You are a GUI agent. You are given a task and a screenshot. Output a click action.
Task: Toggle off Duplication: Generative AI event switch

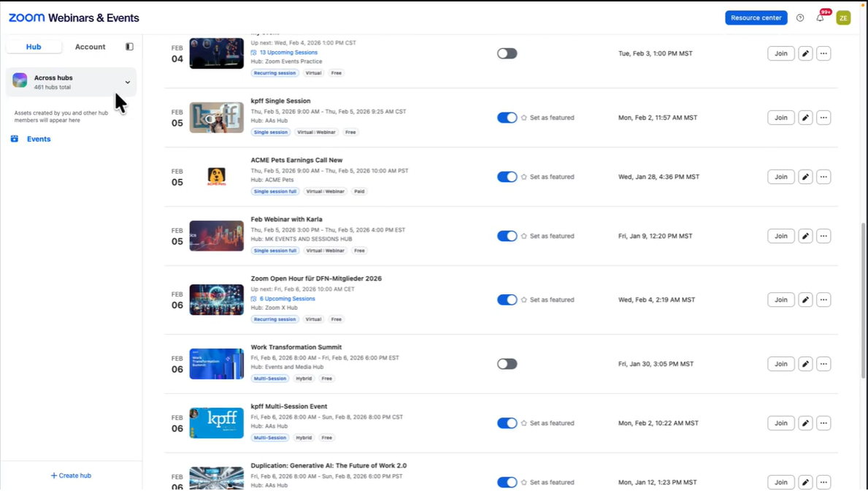click(x=507, y=483)
